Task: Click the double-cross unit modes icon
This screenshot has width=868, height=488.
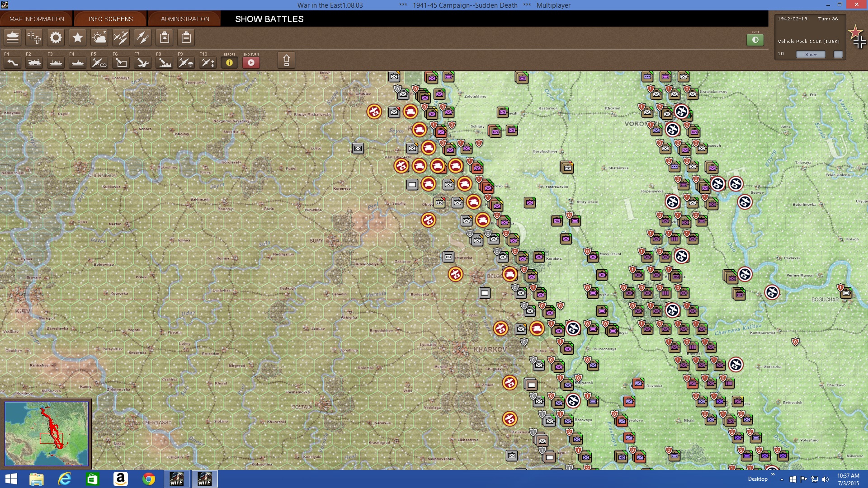Action: 34,38
